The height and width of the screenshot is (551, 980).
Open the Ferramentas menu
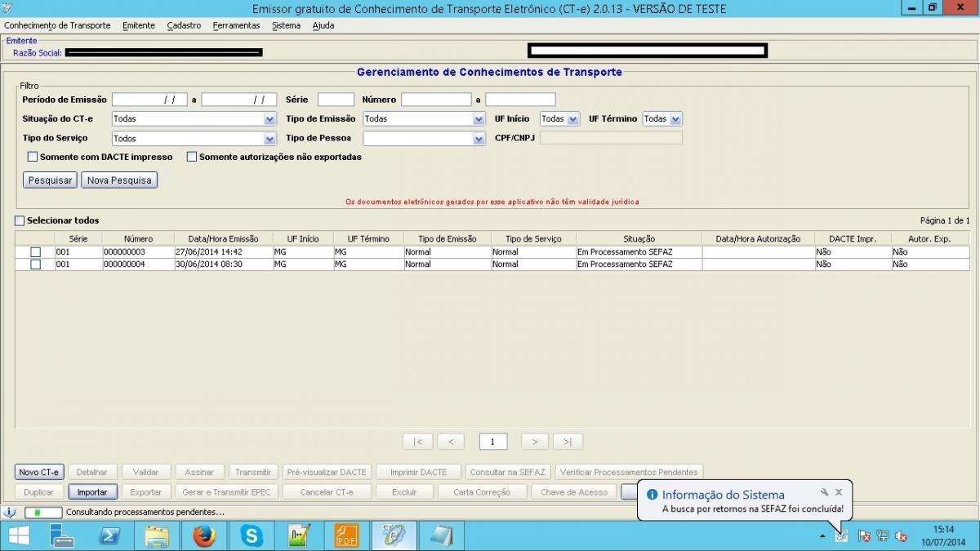click(236, 25)
